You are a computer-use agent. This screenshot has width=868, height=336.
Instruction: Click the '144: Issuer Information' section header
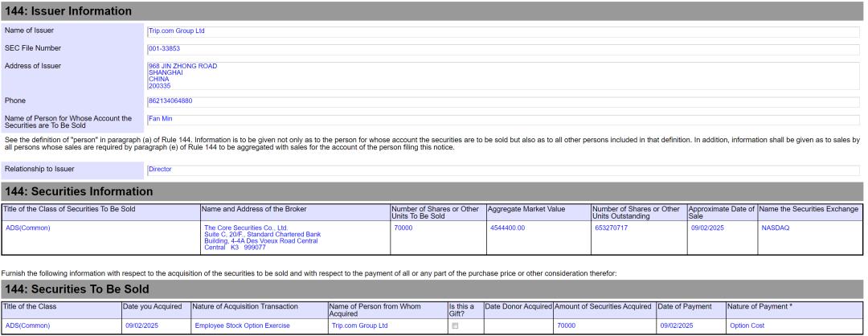[x=432, y=11]
